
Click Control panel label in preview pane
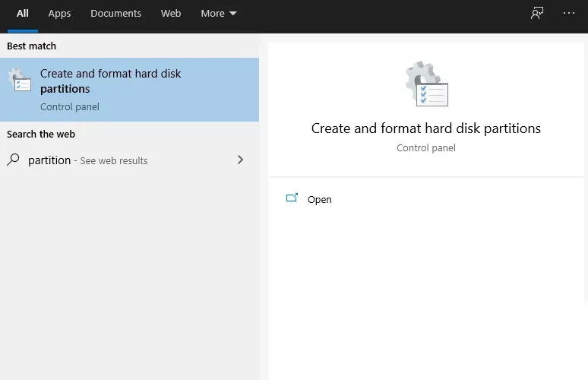425,148
